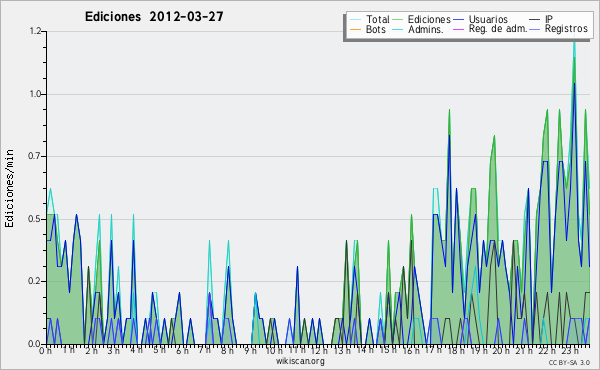Click the '4 h' x-axis label
Image resolution: width=600 pixels, height=370 pixels.
[137, 350]
